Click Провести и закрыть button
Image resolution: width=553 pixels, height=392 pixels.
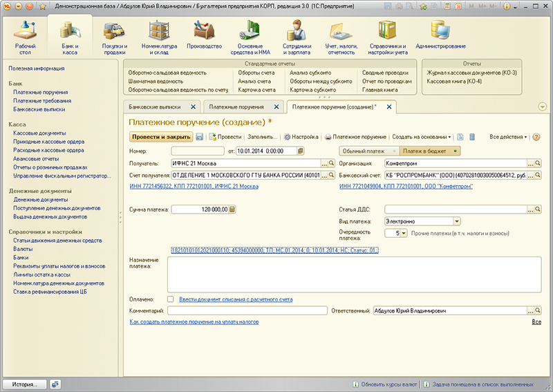pos(161,137)
